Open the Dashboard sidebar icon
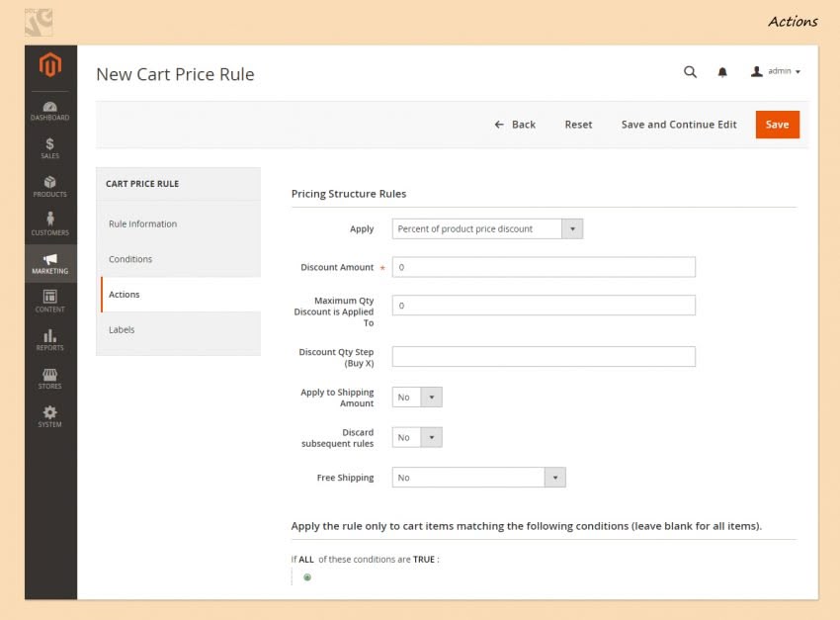This screenshot has width=840, height=620. [x=49, y=111]
